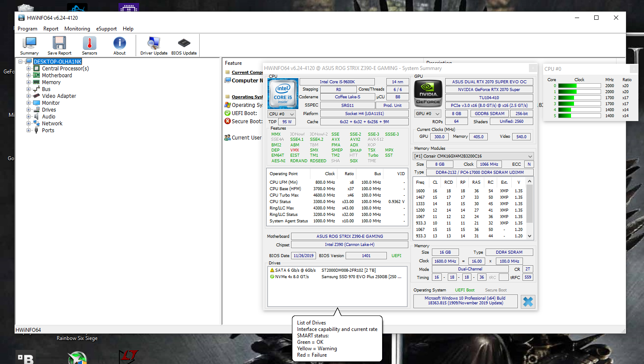Image resolution: width=644 pixels, height=364 pixels.
Task: Click the NVMe drive green status icon
Action: [272, 277]
